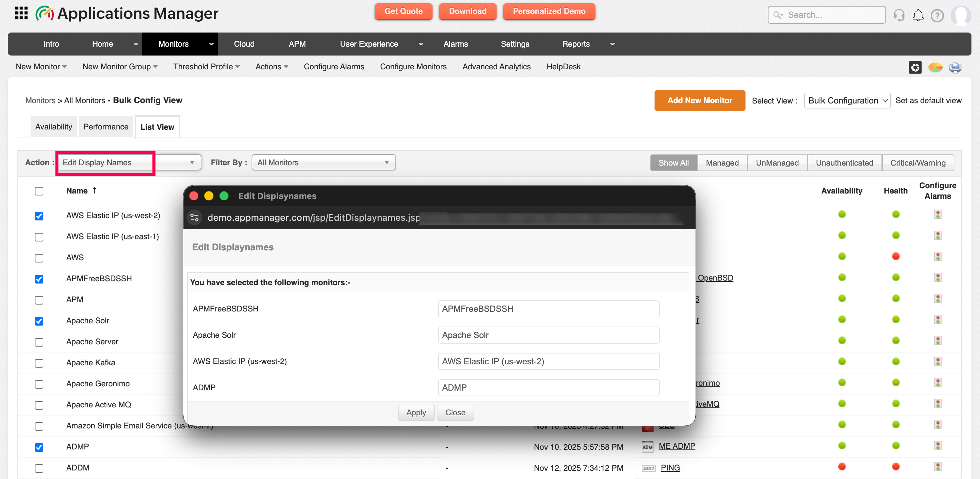Expand the Actions menu
This screenshot has height=479, width=980.
pyautogui.click(x=272, y=67)
